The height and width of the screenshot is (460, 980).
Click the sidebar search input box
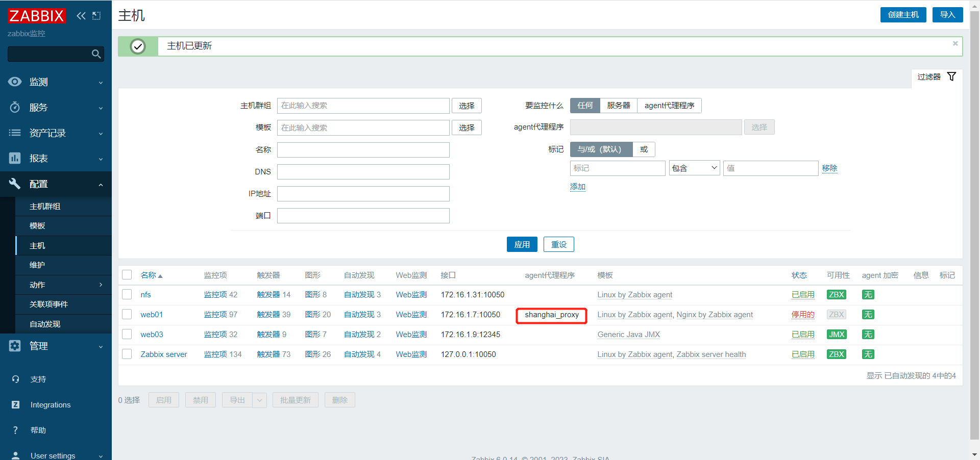pyautogui.click(x=56, y=54)
